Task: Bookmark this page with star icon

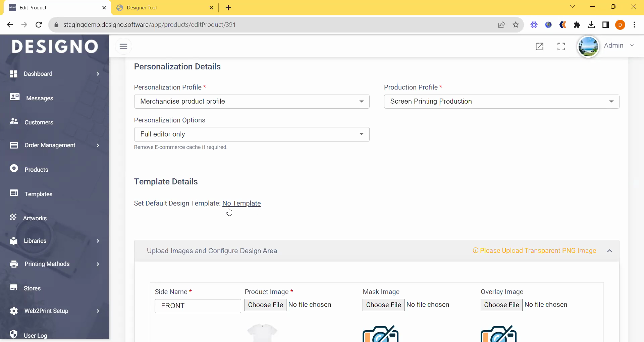Action: 516,25
